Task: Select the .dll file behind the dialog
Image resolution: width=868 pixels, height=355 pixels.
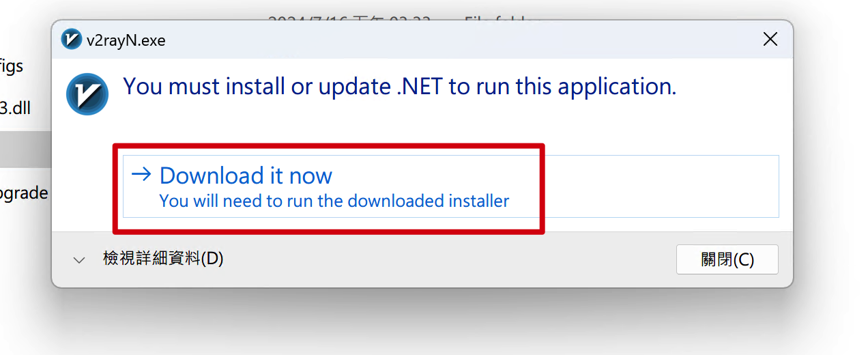Action: (15, 109)
